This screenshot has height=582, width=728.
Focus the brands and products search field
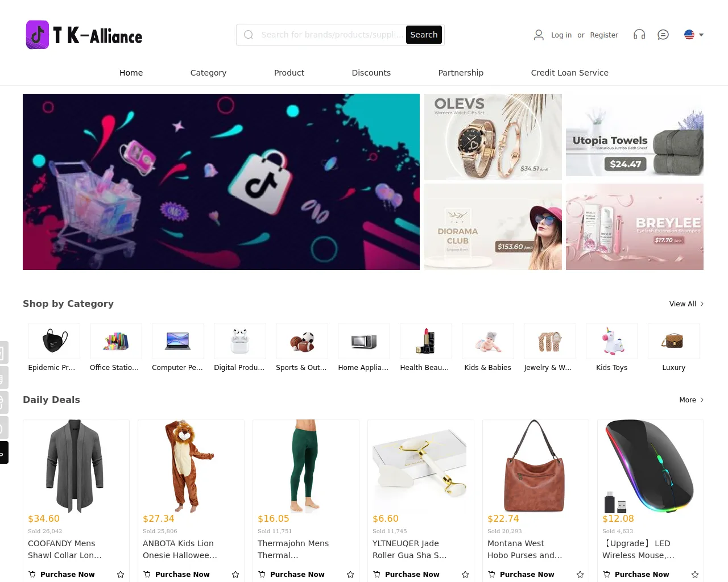click(330, 35)
